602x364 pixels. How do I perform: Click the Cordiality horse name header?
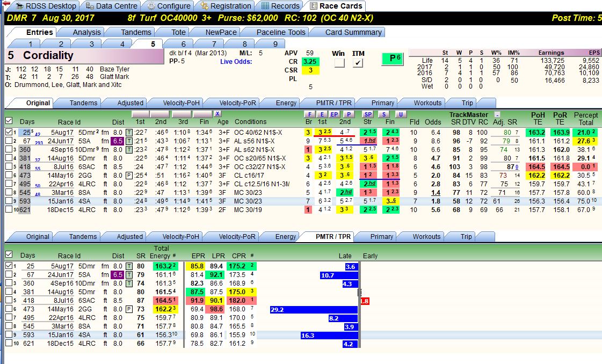pos(84,56)
